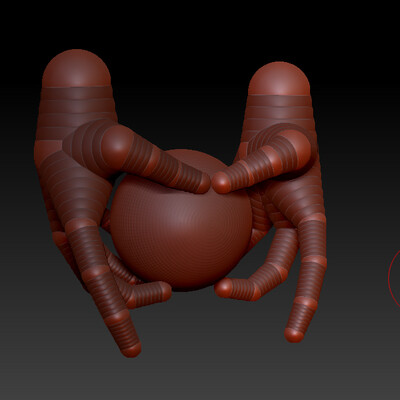Select right curled fingertip under the ball

223,288
